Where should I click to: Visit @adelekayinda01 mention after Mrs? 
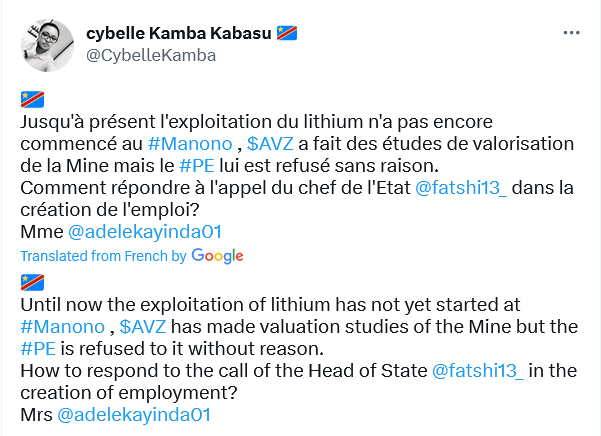(x=134, y=415)
